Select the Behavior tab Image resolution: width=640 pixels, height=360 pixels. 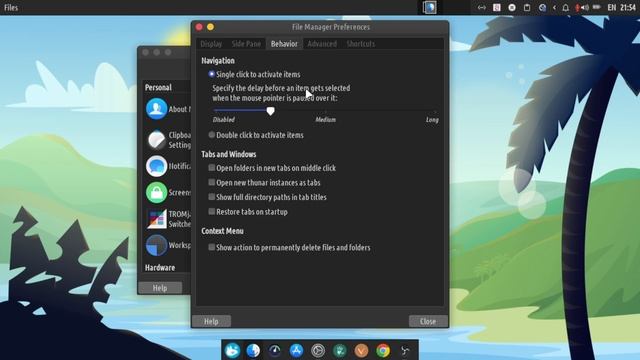pos(284,44)
